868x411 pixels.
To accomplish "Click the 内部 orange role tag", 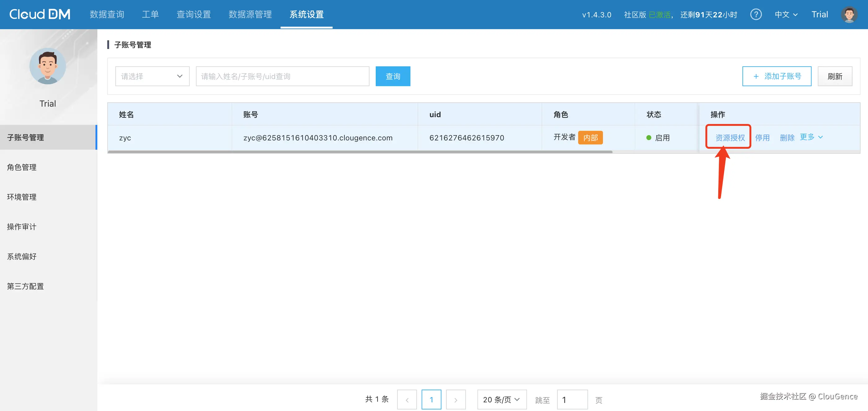I will (x=590, y=138).
